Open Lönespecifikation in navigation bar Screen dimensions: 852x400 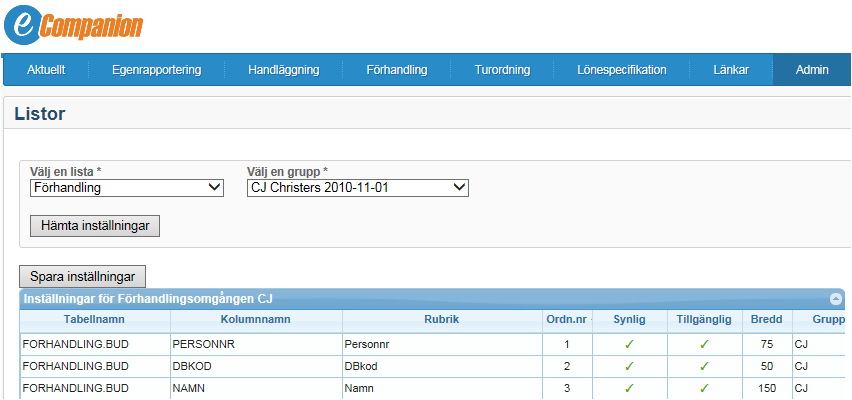tap(621, 70)
